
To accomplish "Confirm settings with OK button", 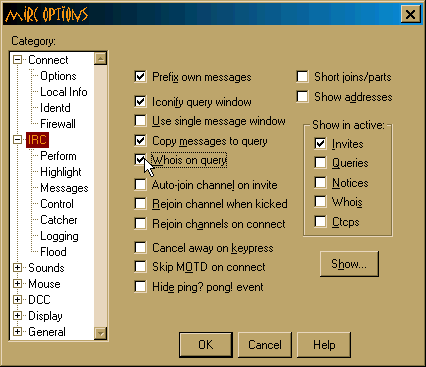I will point(206,345).
